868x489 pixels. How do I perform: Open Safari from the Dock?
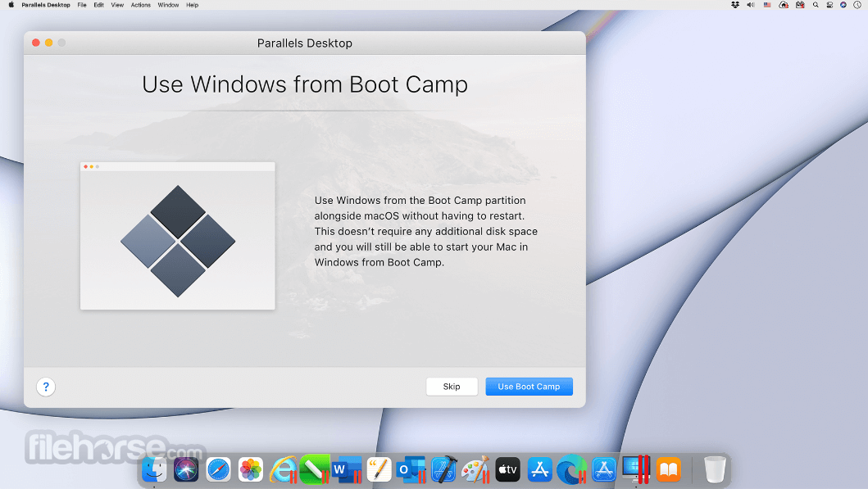pyautogui.click(x=218, y=469)
